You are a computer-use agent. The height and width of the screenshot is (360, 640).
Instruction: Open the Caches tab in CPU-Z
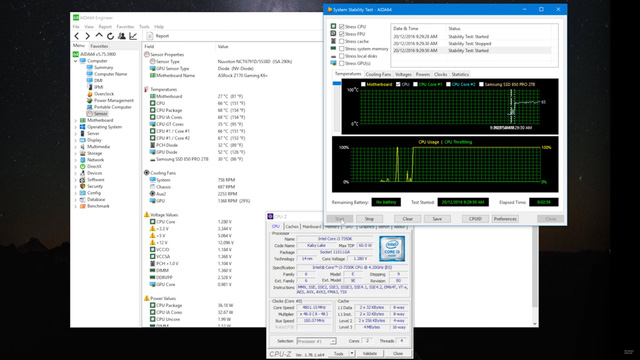coord(292,227)
